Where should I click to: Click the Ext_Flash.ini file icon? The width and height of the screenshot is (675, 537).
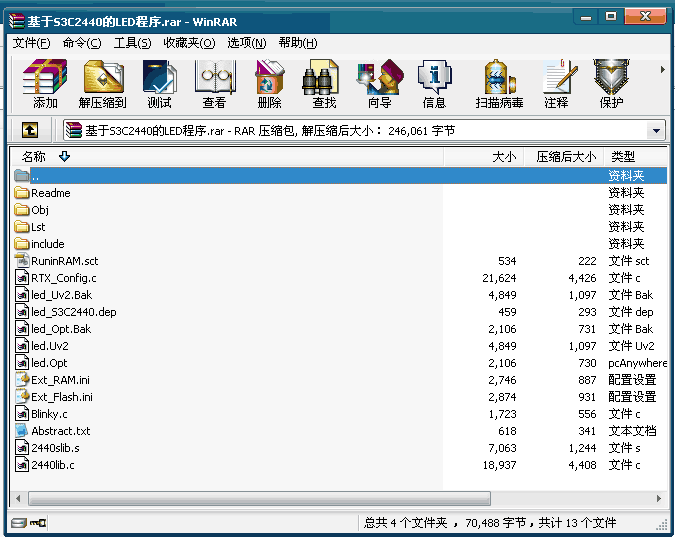22,397
